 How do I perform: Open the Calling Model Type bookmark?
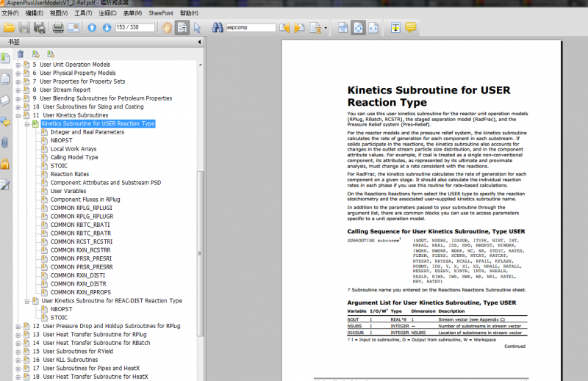pos(74,157)
